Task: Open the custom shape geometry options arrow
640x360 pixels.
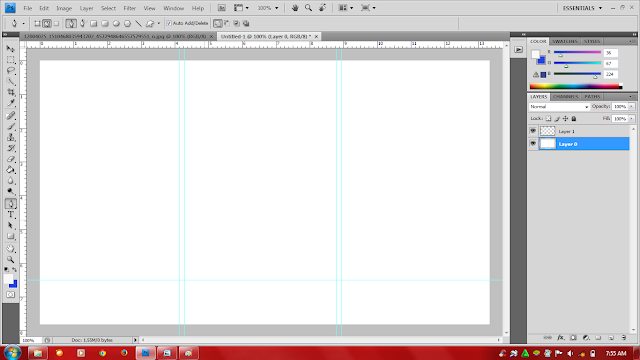Action: pyautogui.click(x=159, y=23)
